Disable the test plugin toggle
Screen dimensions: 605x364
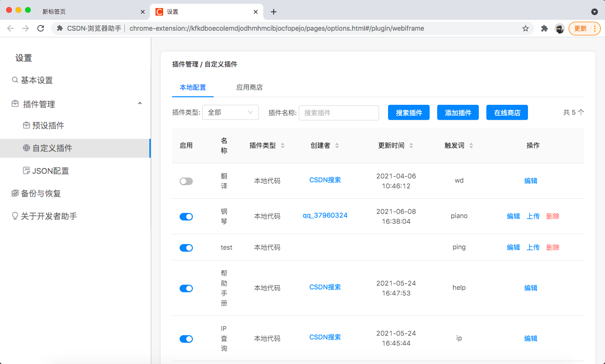click(186, 248)
